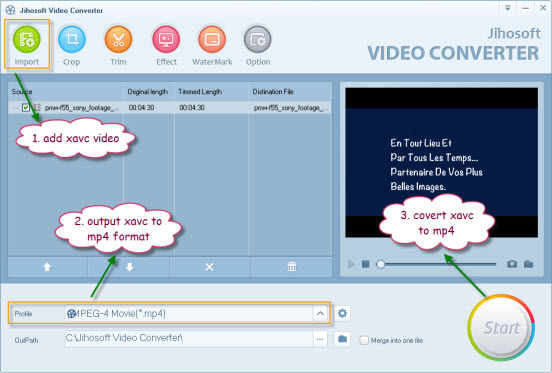This screenshot has width=552, height=373.
Task: Click the Import video icon
Action: coord(27,39)
